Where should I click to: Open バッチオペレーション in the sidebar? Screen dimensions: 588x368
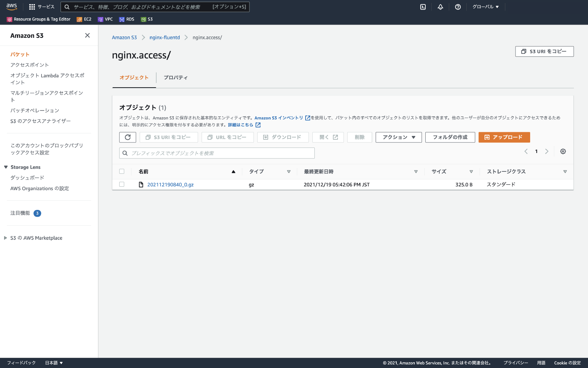35,110
